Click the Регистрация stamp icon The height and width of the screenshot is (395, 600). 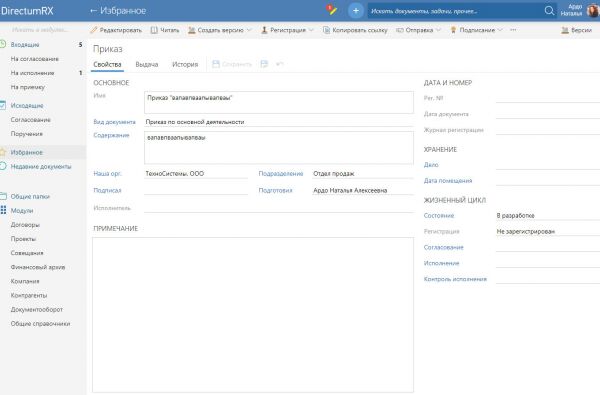click(264, 30)
